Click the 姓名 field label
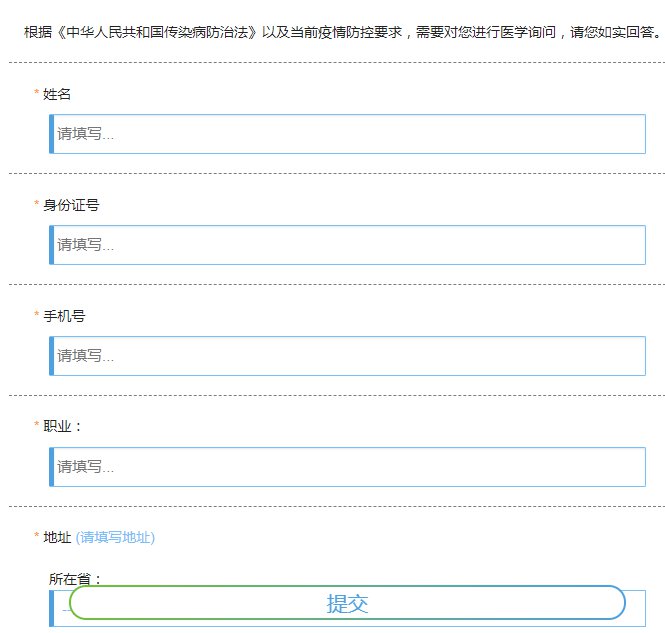 tap(57, 94)
